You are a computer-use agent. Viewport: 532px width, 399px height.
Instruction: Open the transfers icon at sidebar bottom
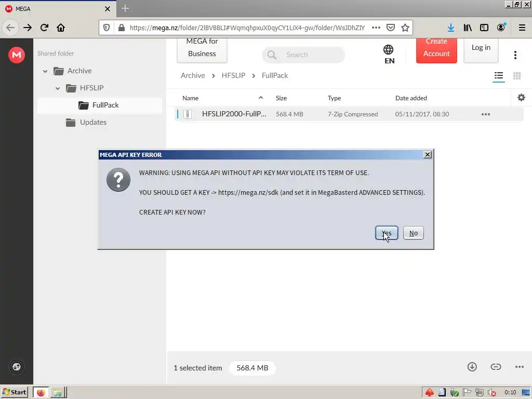tap(17, 367)
